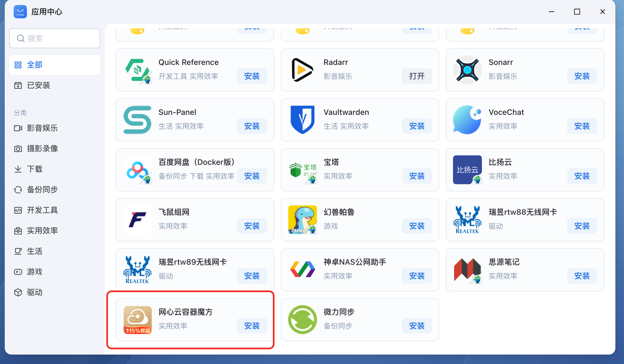Install 瑞昱rtw88无线网卡 driver
Viewport: 624px width, 364px height.
click(582, 226)
